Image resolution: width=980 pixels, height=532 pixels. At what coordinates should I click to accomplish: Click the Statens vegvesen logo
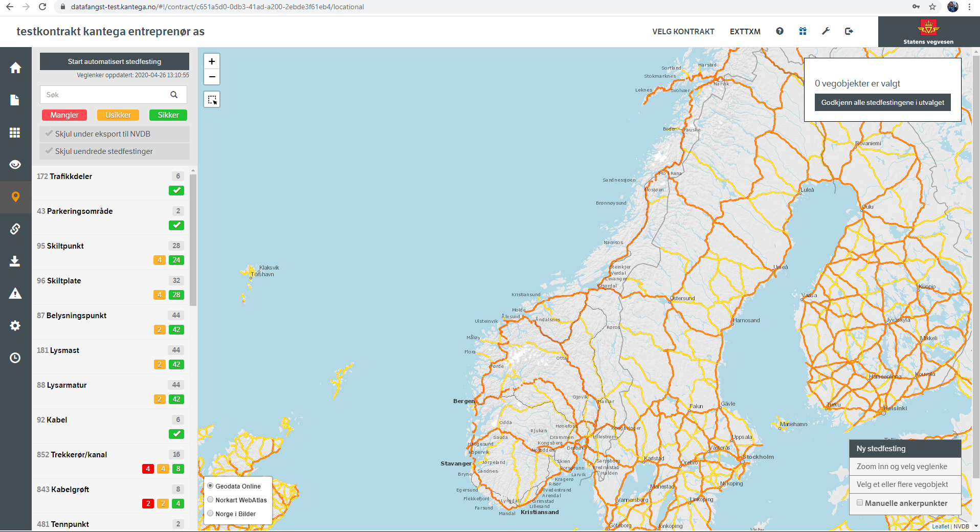click(x=928, y=32)
